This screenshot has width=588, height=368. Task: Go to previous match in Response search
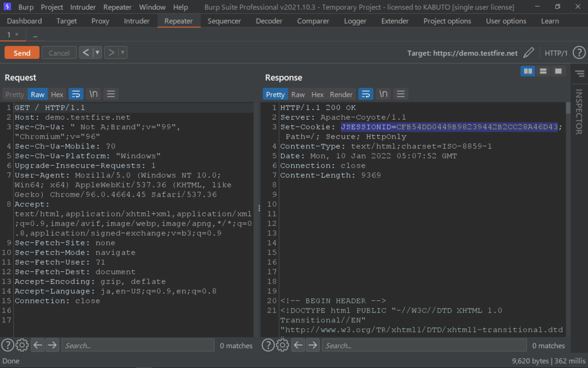pos(298,345)
